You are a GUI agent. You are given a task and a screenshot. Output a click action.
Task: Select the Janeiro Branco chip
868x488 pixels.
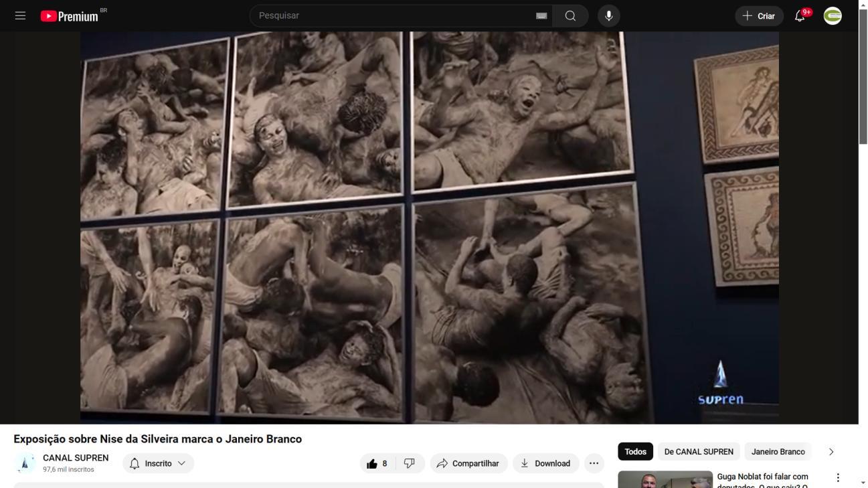coord(778,452)
